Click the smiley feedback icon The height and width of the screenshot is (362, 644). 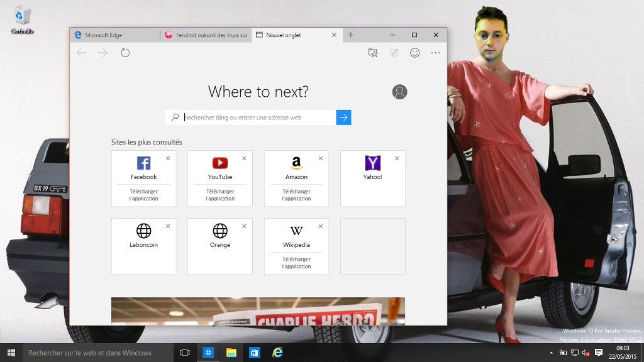414,53
